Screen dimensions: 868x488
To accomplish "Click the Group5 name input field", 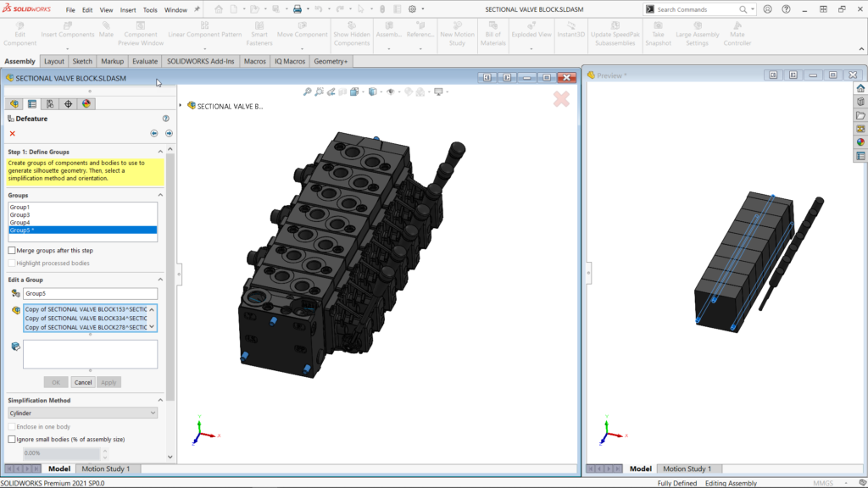I will pyautogui.click(x=90, y=294).
